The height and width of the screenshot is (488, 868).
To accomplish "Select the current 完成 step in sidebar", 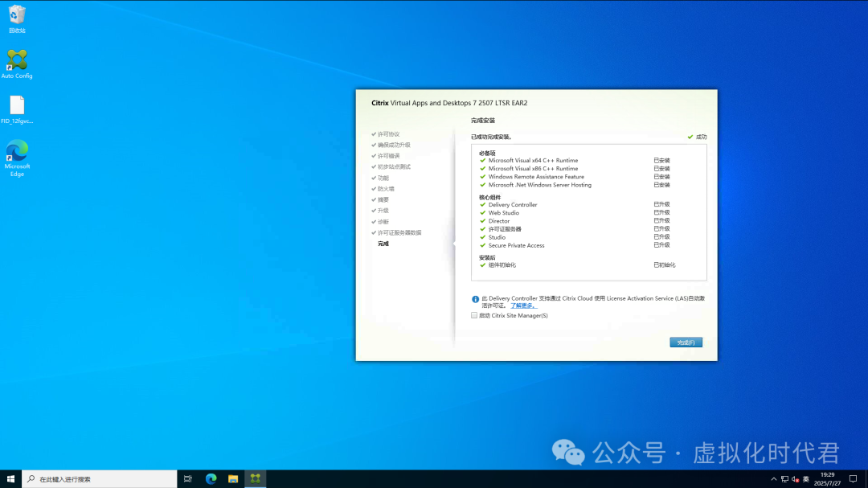I will 383,244.
